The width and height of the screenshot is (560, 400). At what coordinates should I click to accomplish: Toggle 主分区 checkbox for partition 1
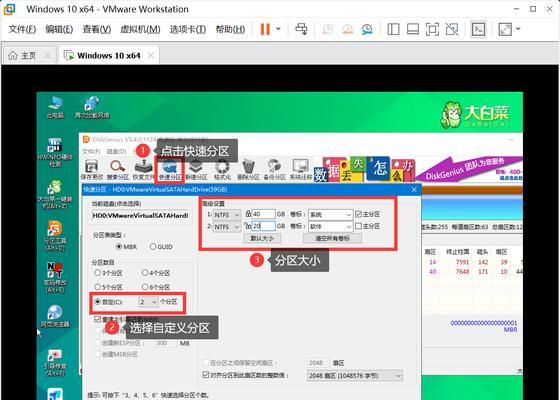pos(358,214)
